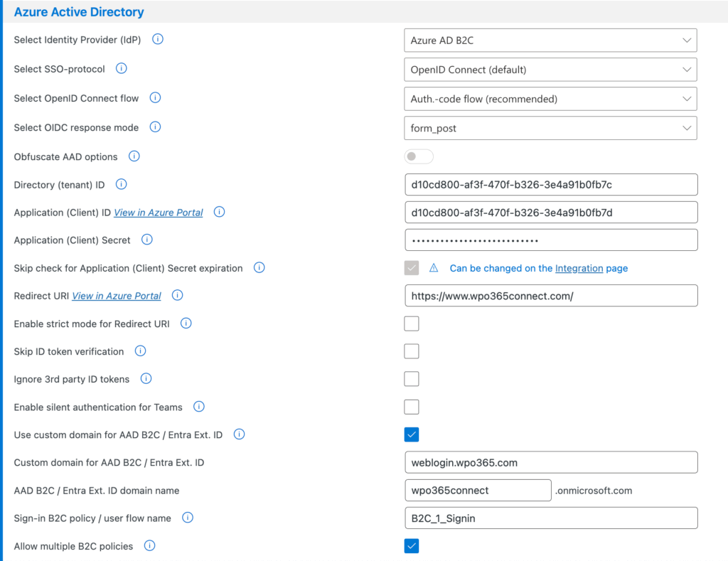Check Skip ID token verification
The image size is (728, 561).
pyautogui.click(x=412, y=351)
